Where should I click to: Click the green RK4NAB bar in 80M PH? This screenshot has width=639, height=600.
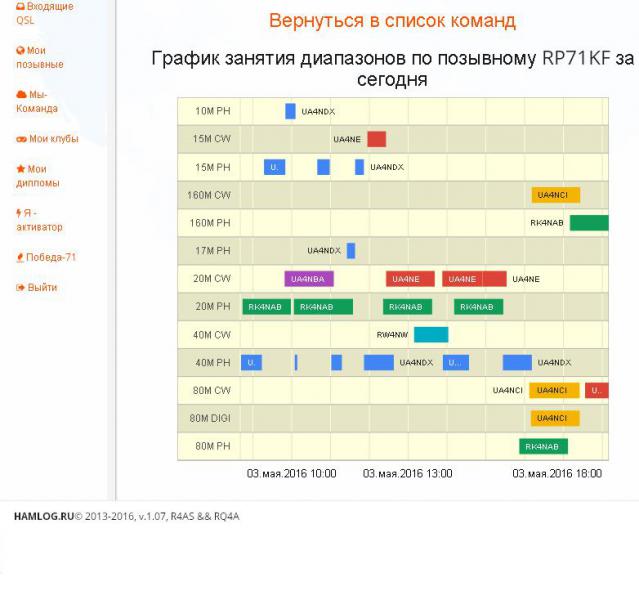pyautogui.click(x=543, y=446)
